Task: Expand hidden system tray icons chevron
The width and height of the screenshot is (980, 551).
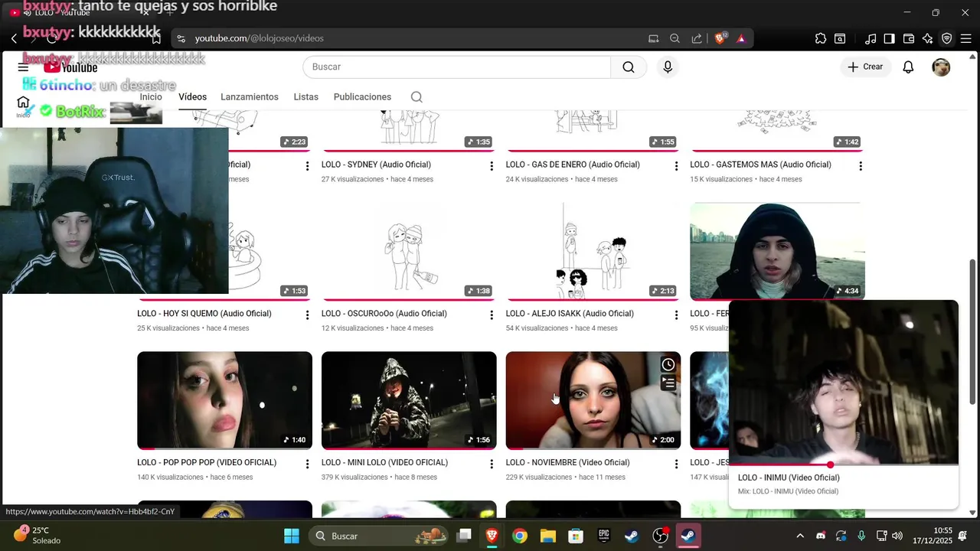Action: point(800,536)
